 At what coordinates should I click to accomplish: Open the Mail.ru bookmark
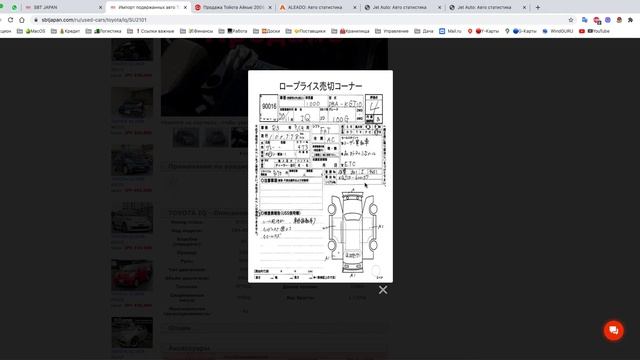click(450, 31)
